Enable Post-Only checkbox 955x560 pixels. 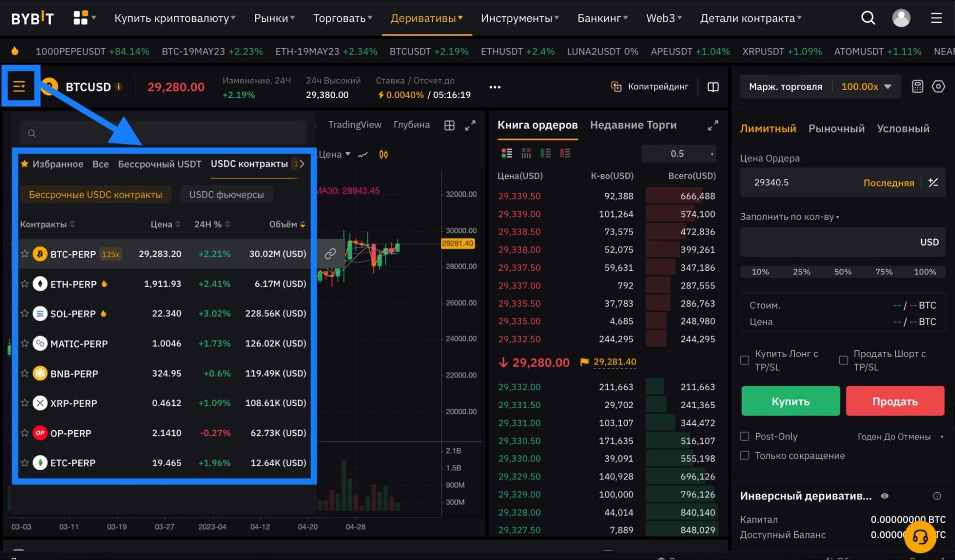coord(744,436)
